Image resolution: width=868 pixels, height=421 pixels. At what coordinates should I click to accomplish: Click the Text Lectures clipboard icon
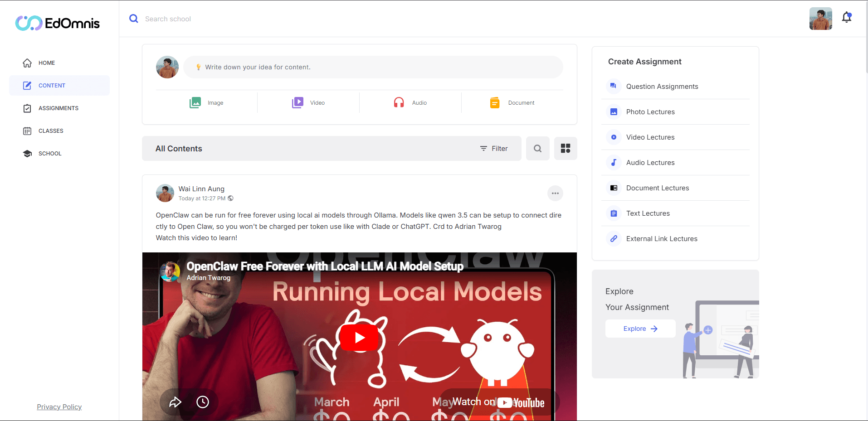click(x=614, y=213)
